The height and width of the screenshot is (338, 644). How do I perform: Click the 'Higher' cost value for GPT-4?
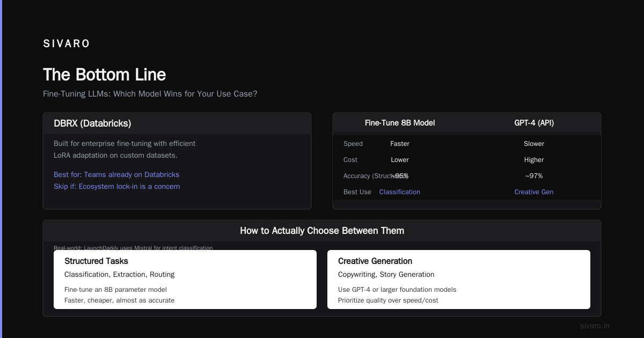pos(534,159)
